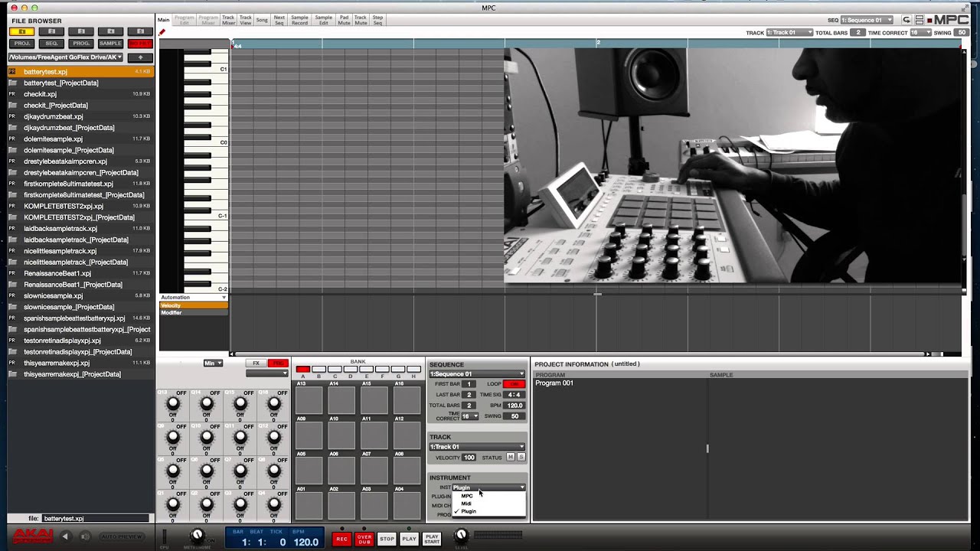Viewport: 980px width, 551px height.
Task: Click the preview play arrow icon
Action: [x=65, y=536]
